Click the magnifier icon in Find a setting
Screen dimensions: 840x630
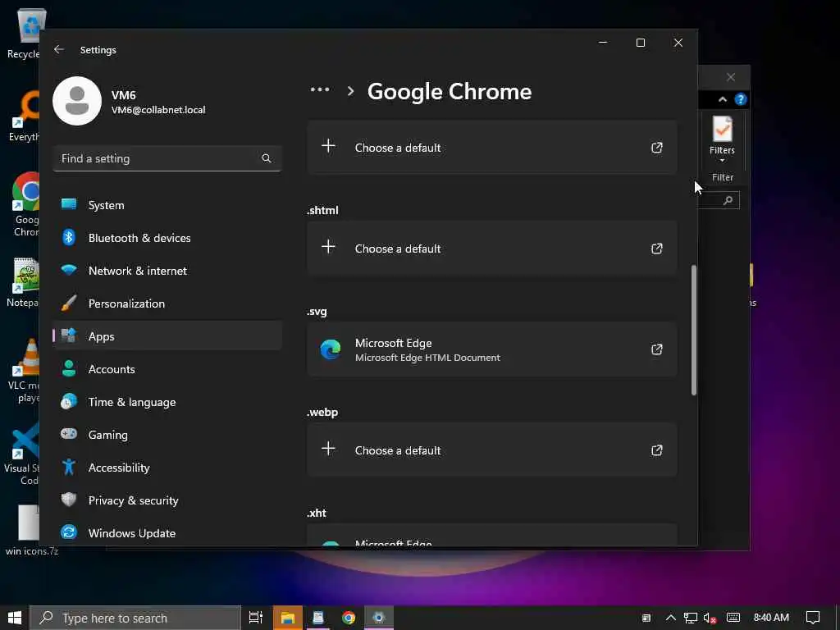pos(267,158)
